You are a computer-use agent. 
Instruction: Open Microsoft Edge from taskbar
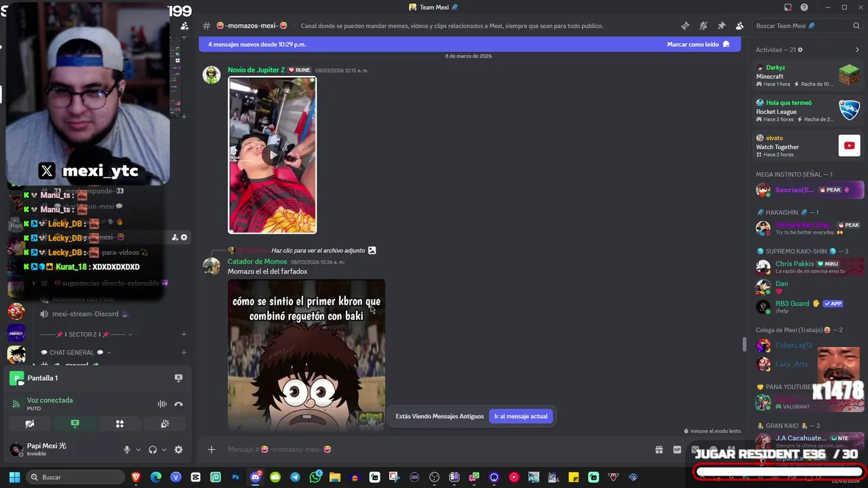click(156, 477)
